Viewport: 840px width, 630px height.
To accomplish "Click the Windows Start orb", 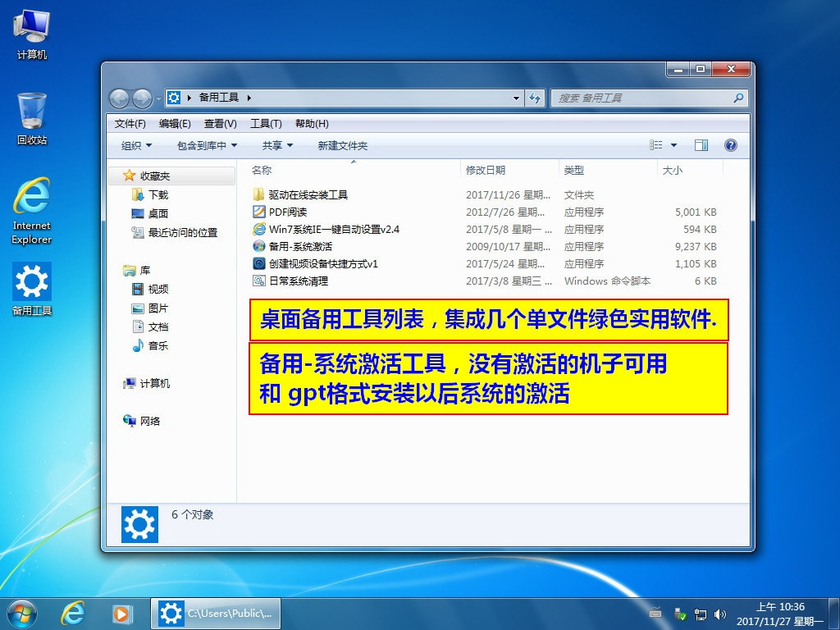I will (x=21, y=614).
